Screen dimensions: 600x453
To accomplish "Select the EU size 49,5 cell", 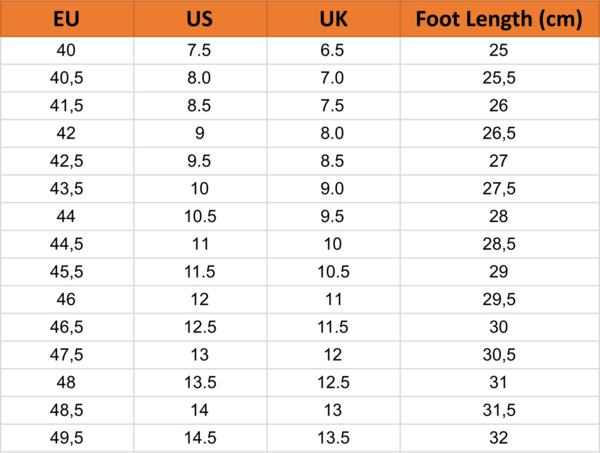I will 67,438.
